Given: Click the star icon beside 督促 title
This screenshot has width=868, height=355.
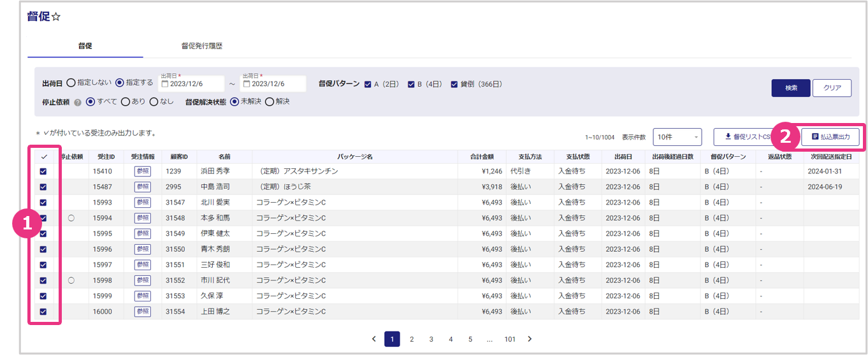Looking at the screenshot, I should pyautogui.click(x=56, y=17).
